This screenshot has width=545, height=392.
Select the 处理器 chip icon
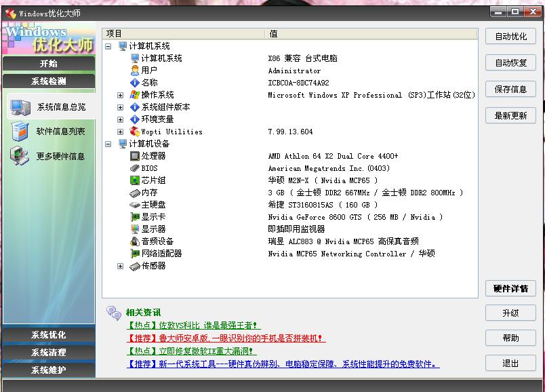135,156
